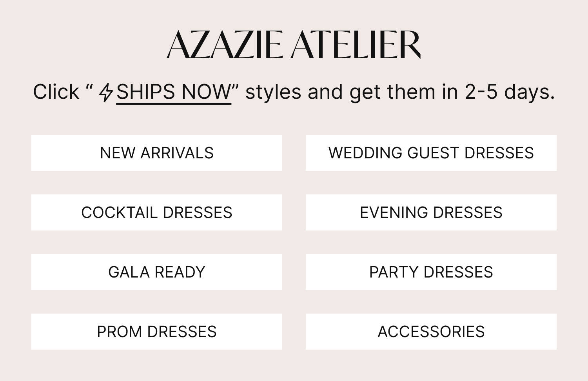588x381 pixels.
Task: Click the word ATELIER in the logo
Action: tap(356, 44)
